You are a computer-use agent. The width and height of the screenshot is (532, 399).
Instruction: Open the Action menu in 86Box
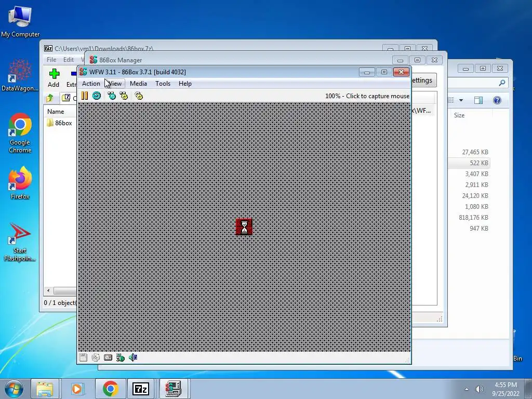coord(91,84)
